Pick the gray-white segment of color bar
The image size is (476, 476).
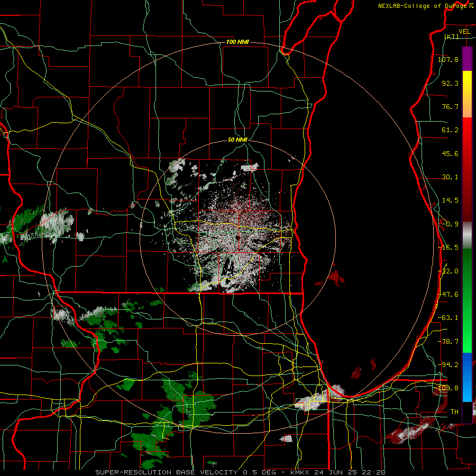click(467, 235)
